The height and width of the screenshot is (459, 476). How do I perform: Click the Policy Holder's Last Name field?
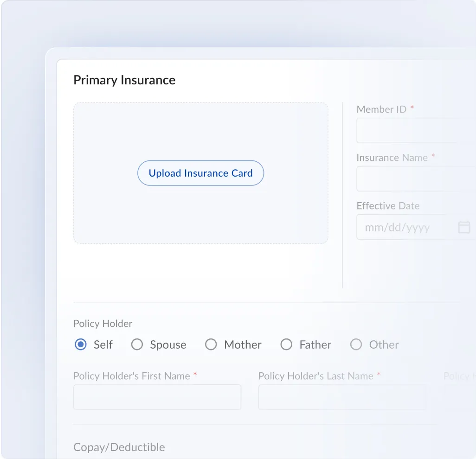[x=342, y=397]
